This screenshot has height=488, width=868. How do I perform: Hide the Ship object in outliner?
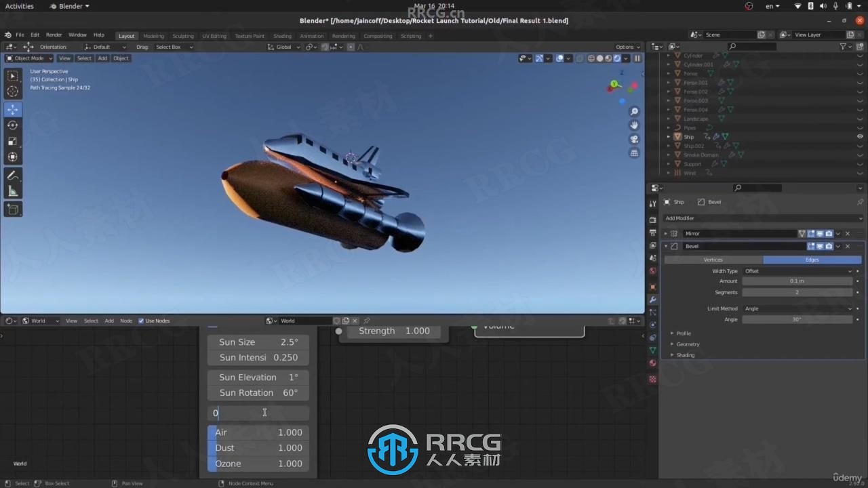(860, 136)
